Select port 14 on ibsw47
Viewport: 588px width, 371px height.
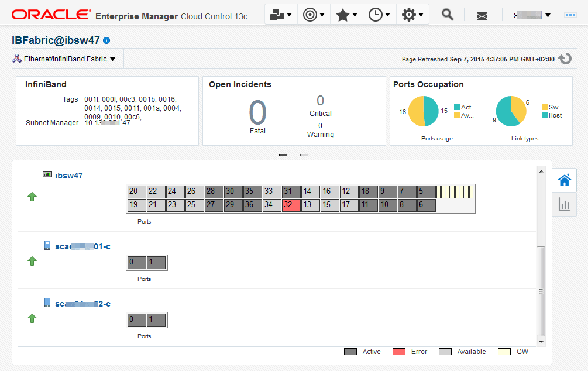(x=311, y=192)
